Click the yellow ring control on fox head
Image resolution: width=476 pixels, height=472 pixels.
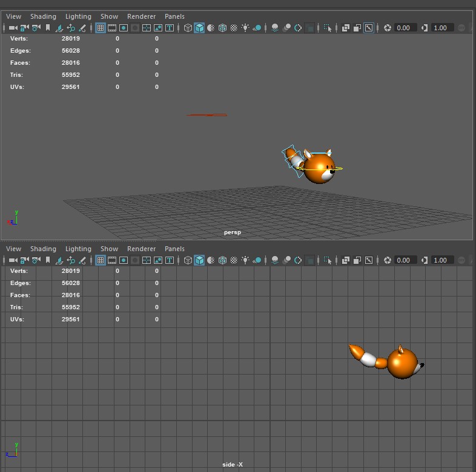pos(340,168)
